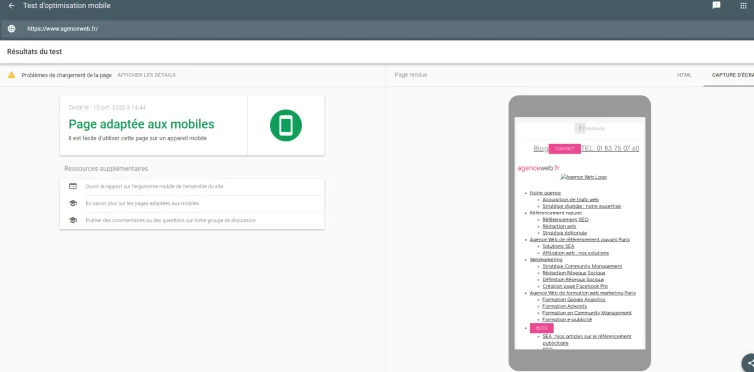Click Notre agence in the preview menu
This screenshot has width=754, height=372.
click(545, 193)
